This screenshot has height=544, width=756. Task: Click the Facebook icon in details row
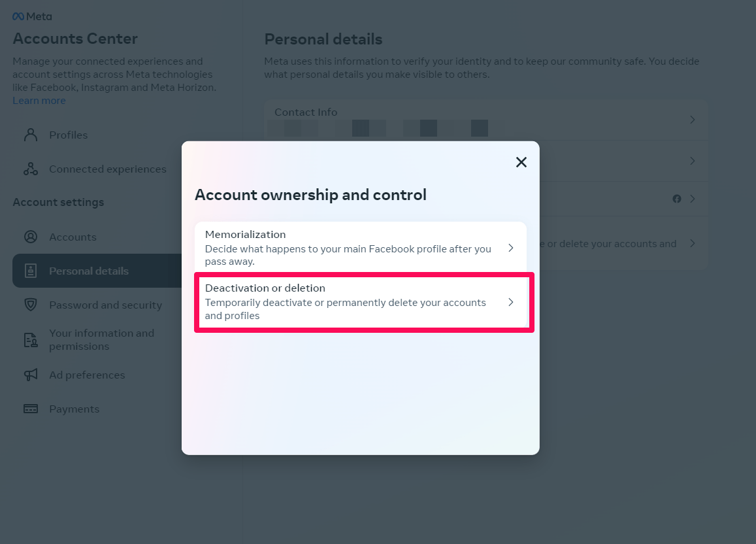click(x=677, y=199)
